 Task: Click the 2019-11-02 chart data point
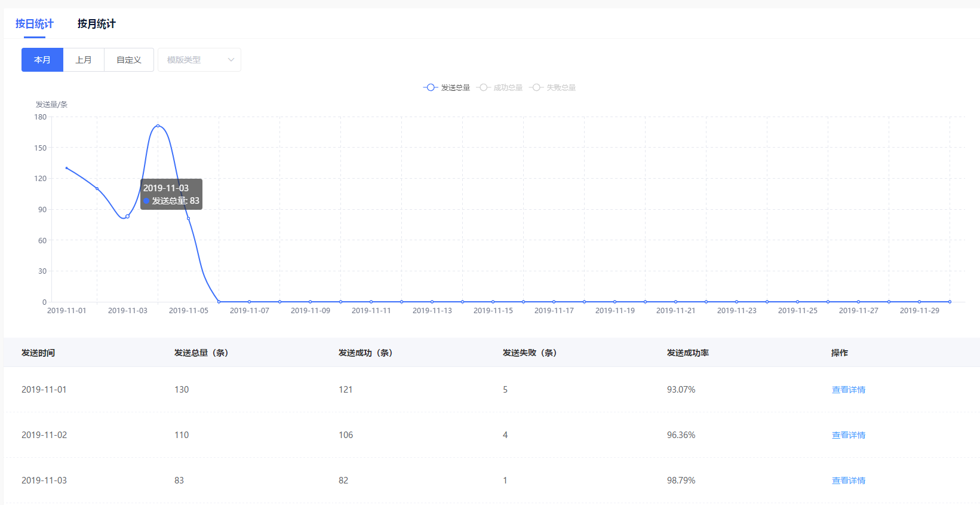click(97, 189)
